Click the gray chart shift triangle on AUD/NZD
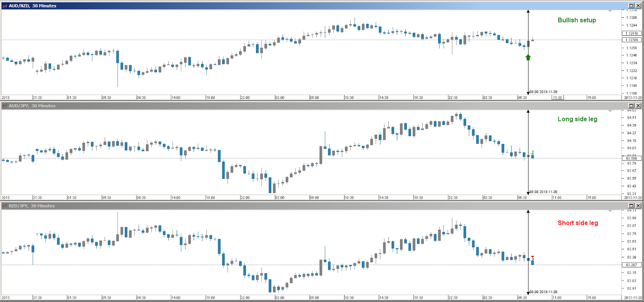The width and height of the screenshot is (644, 302). 610,11
